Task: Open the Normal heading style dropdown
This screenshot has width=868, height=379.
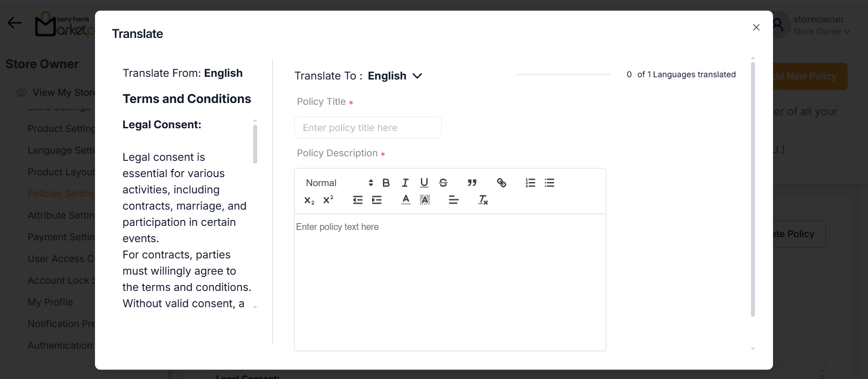Action: [339, 183]
